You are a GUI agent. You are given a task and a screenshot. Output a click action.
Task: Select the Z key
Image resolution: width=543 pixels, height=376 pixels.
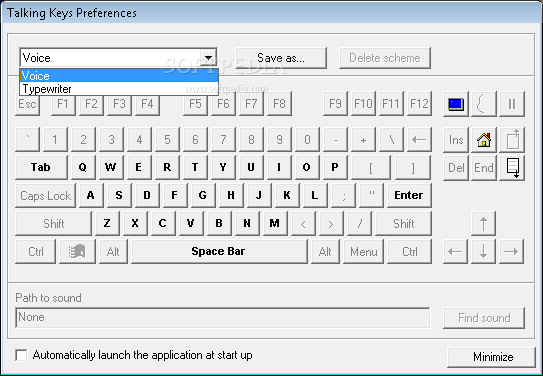[107, 224]
